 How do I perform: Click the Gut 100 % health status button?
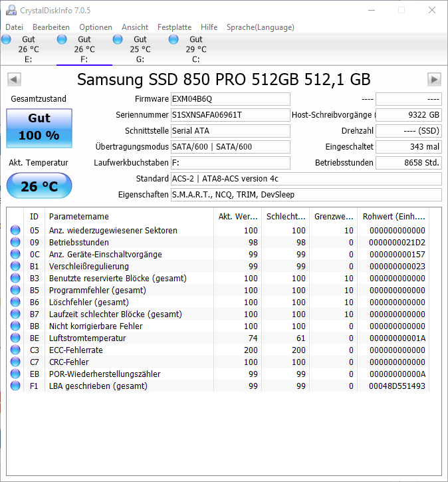39,128
